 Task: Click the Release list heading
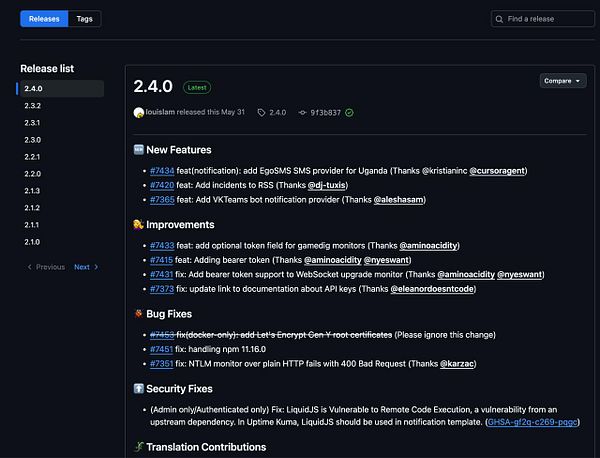(47, 68)
